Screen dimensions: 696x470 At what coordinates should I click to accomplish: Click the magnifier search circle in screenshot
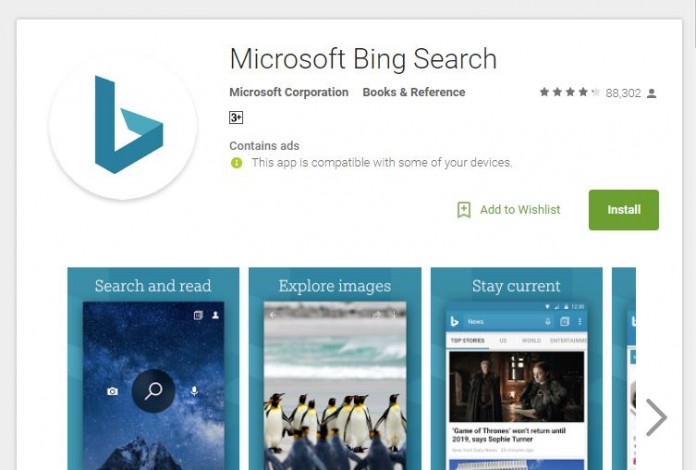click(153, 391)
